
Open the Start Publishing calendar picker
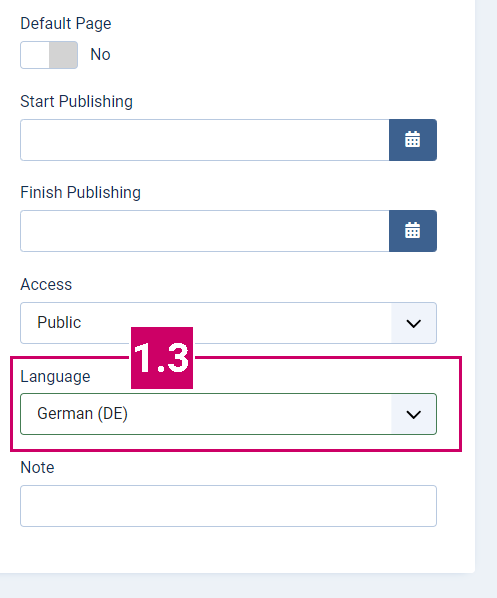(x=413, y=140)
